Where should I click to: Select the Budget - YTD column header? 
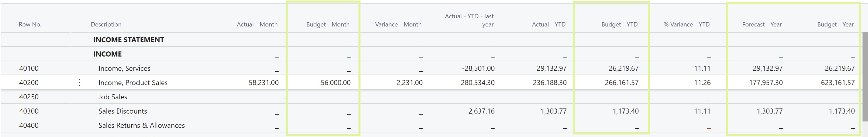619,24
